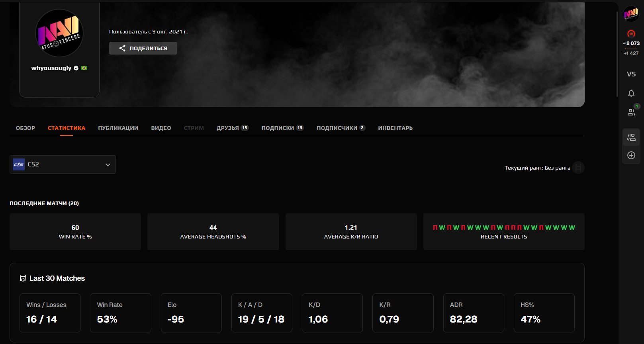Click the K / A / D 19 / 5 / 18 card
Image resolution: width=644 pixels, height=344 pixels.
262,313
